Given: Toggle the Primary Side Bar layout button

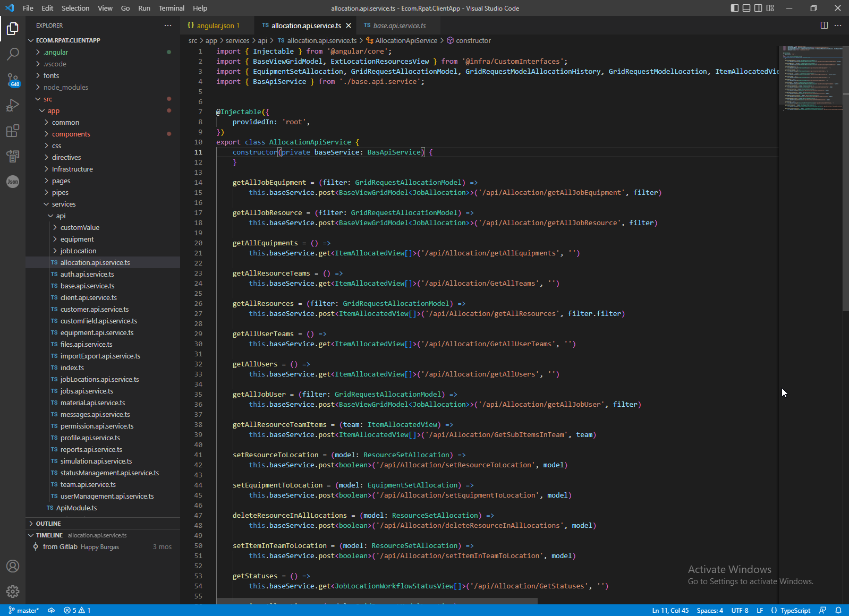Looking at the screenshot, I should tap(735, 8).
